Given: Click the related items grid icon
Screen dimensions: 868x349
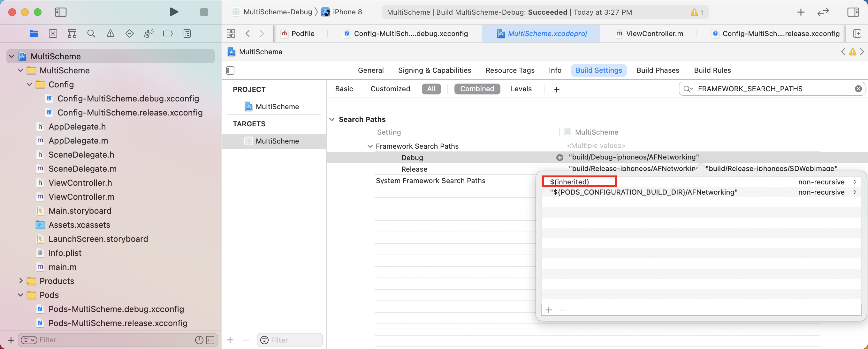Looking at the screenshot, I should [231, 33].
